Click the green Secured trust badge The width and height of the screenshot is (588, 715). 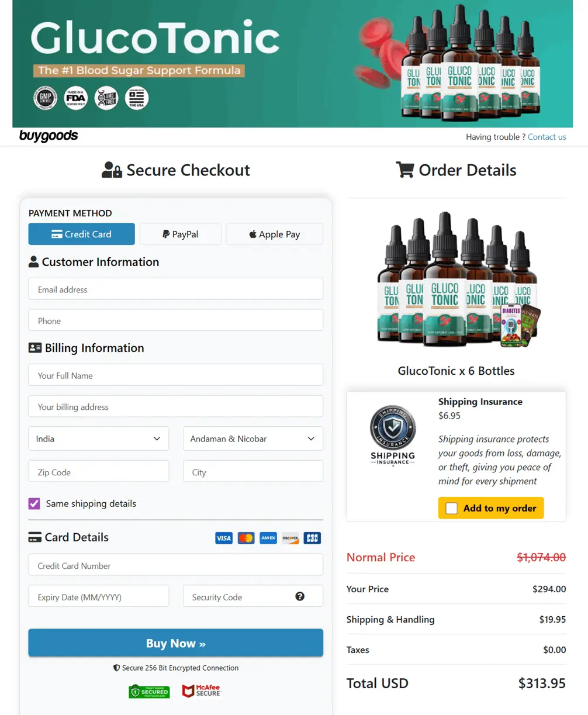pos(149,691)
